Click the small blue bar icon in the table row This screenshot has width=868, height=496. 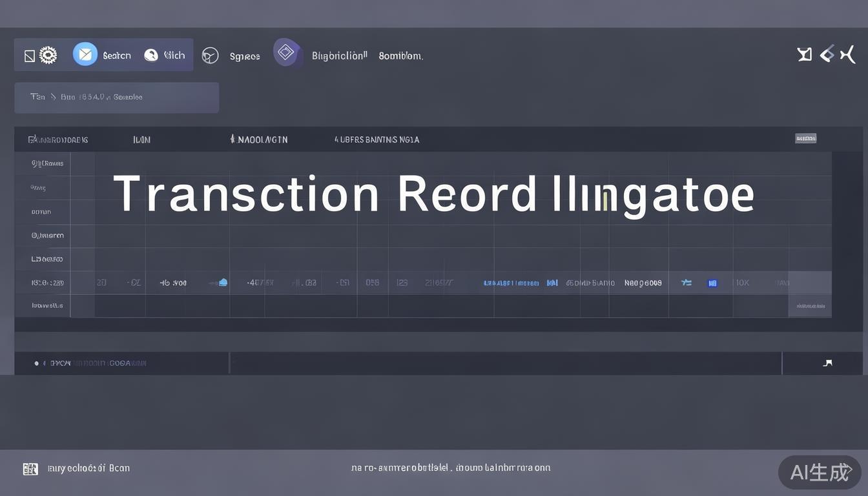(x=552, y=283)
